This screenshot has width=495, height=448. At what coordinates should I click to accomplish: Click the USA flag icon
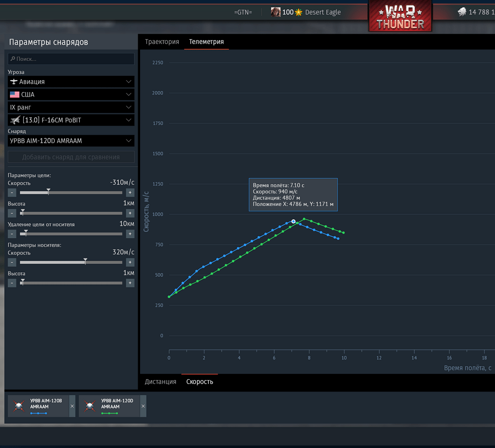tap(14, 95)
